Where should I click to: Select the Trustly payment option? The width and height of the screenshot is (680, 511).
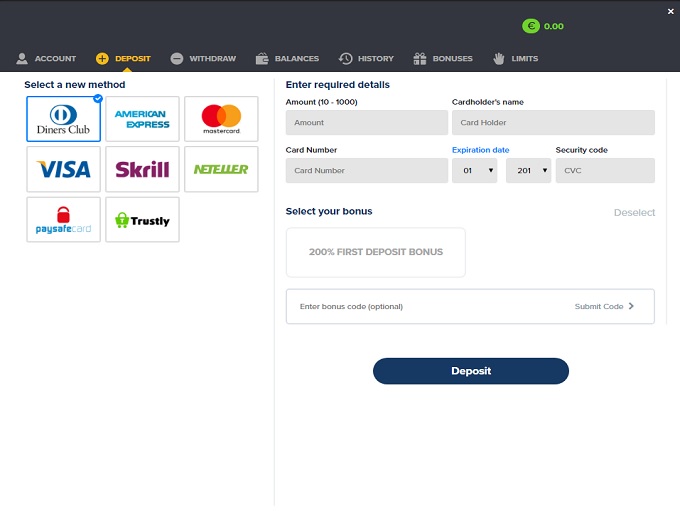tap(142, 220)
